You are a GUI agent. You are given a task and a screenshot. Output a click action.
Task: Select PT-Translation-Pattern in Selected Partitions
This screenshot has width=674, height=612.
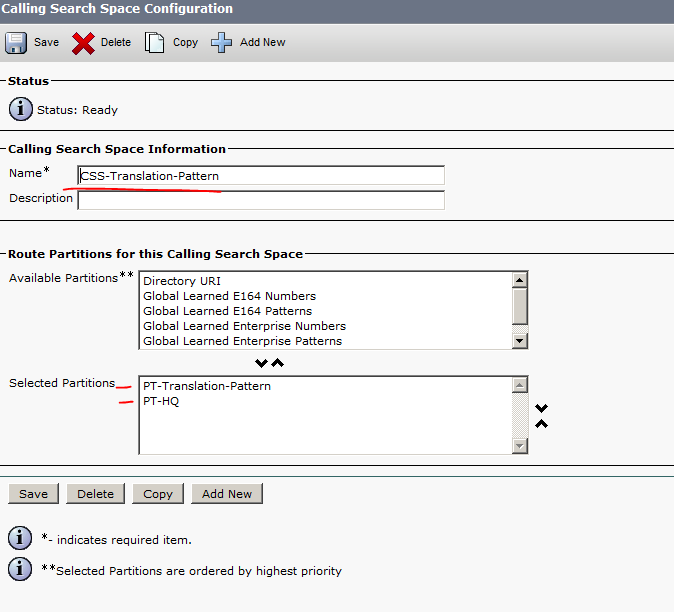(326, 386)
